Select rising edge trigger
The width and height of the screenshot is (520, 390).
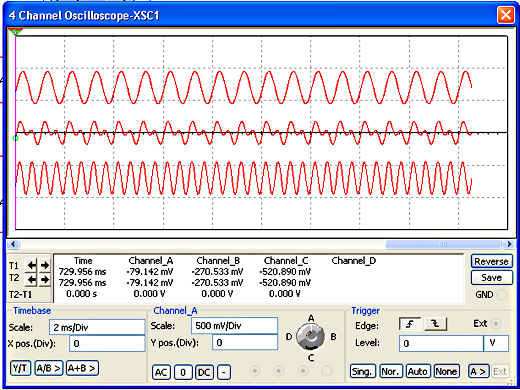pyautogui.click(x=410, y=324)
